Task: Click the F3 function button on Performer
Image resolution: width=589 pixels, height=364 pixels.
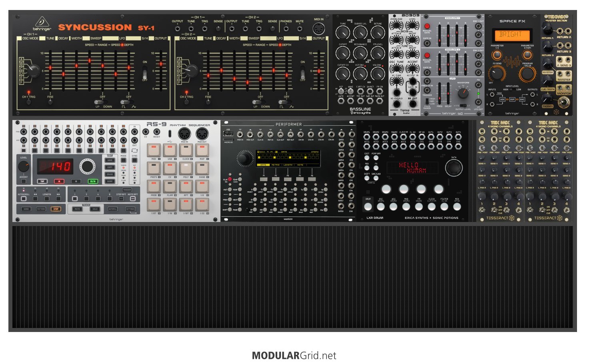Action: pyautogui.click(x=288, y=179)
